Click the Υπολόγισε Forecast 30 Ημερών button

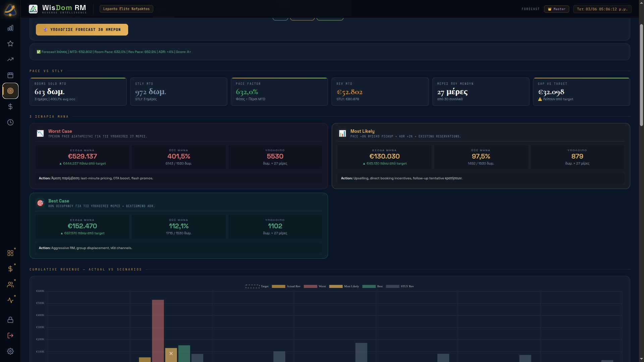point(82,29)
